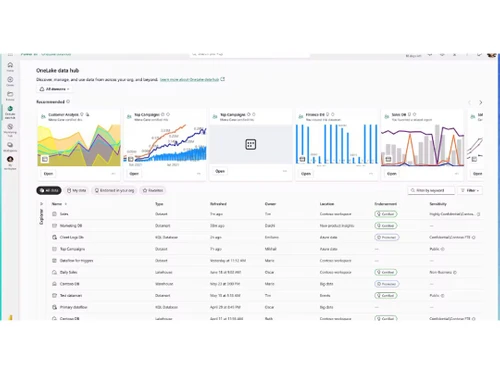The image size is (500, 375).
Task: Open the All domains dropdown
Action: [x=54, y=89]
